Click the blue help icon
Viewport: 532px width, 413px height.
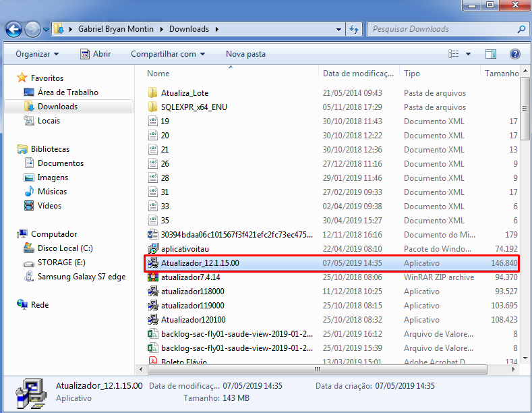pos(514,54)
